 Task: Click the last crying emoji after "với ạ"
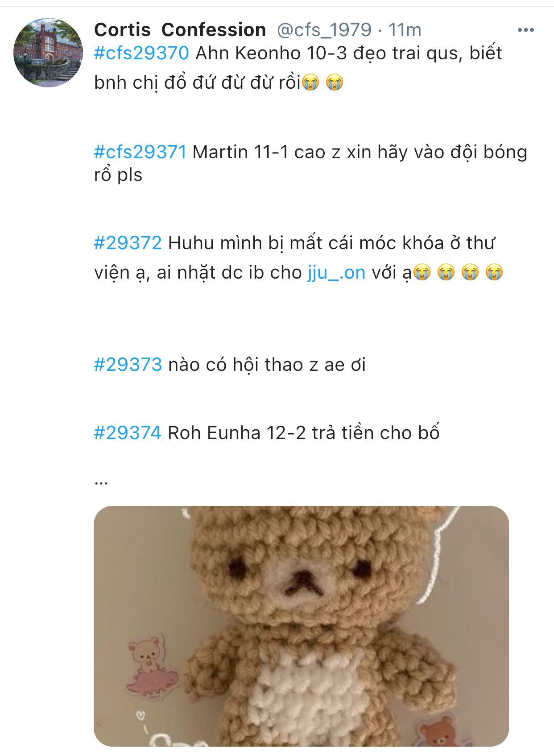tap(494, 272)
